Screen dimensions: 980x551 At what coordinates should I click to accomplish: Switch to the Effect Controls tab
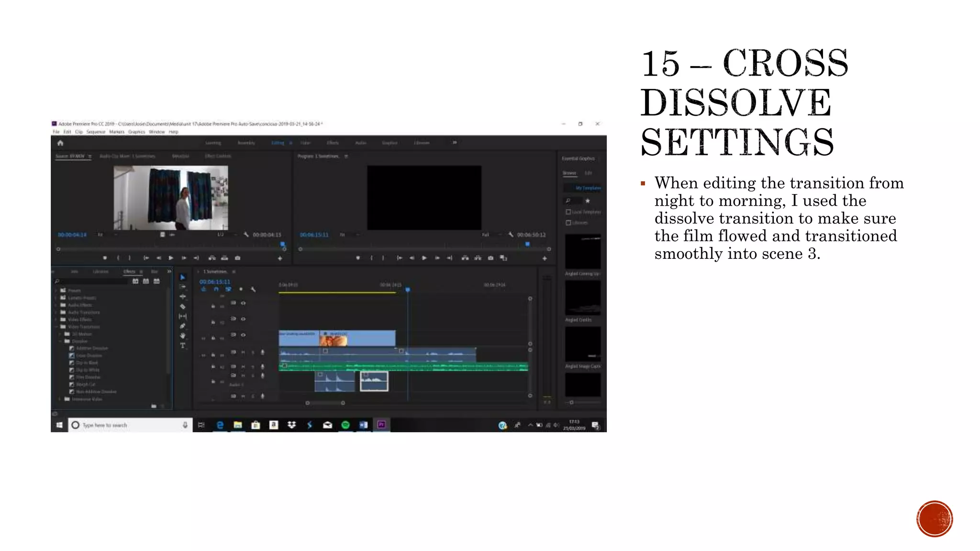218,156
